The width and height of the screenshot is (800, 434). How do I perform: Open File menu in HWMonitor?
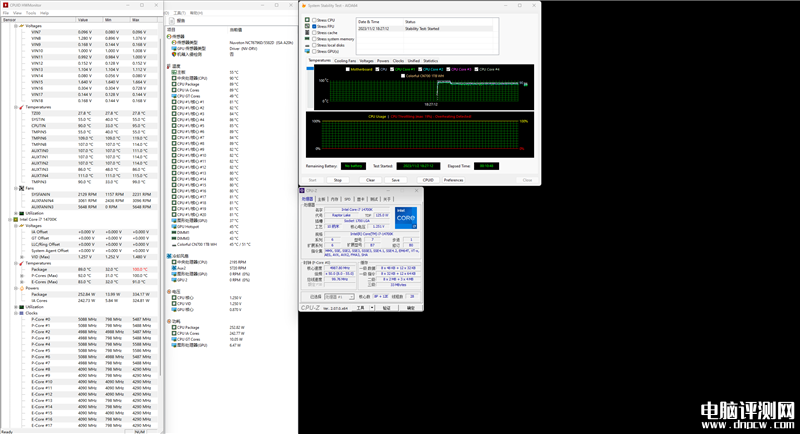tap(6, 13)
